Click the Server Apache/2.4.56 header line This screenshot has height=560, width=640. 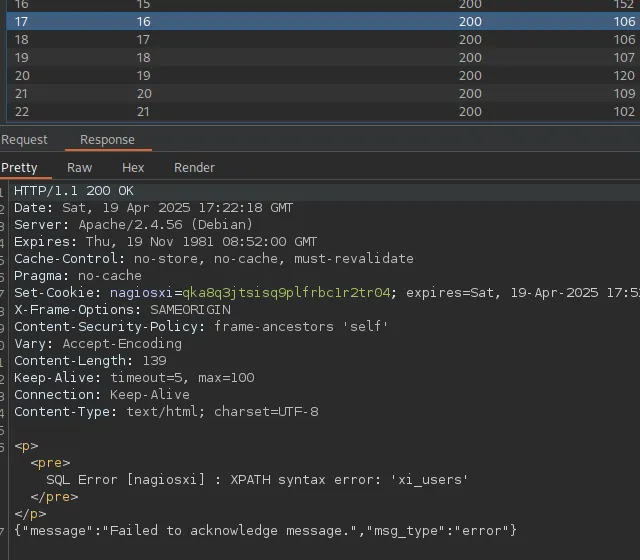click(x=133, y=225)
